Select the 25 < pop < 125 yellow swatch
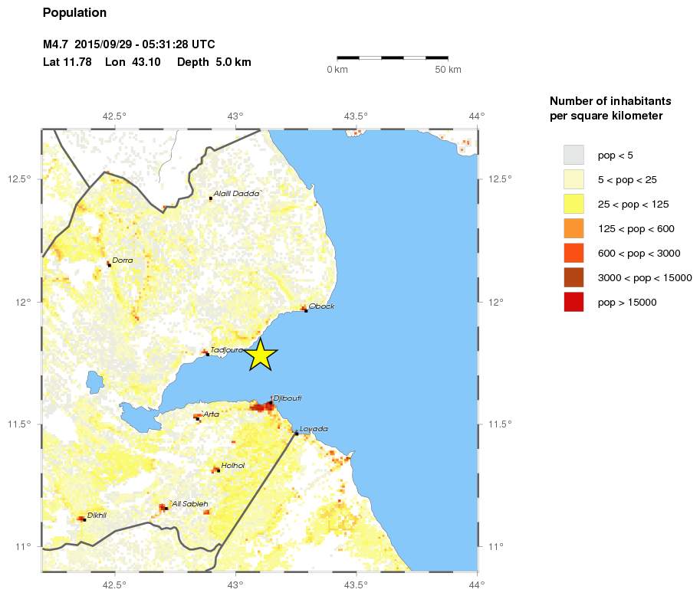The width and height of the screenshot is (700, 596). (x=573, y=204)
